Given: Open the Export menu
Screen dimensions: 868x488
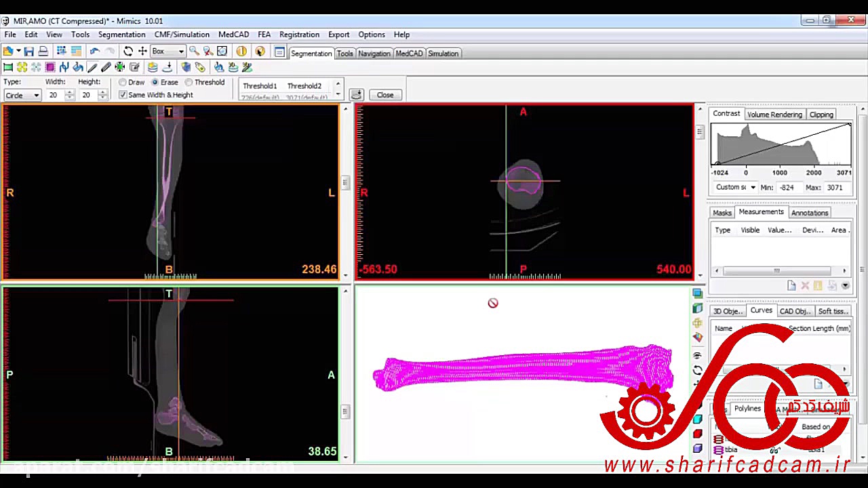Looking at the screenshot, I should tap(338, 35).
